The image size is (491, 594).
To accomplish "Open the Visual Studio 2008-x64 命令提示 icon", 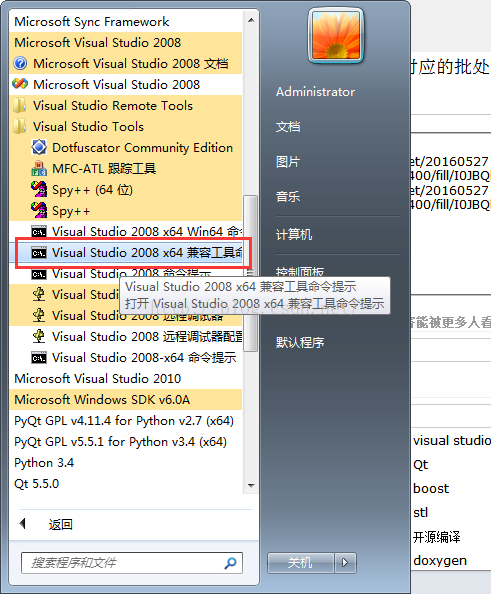I will point(39,358).
